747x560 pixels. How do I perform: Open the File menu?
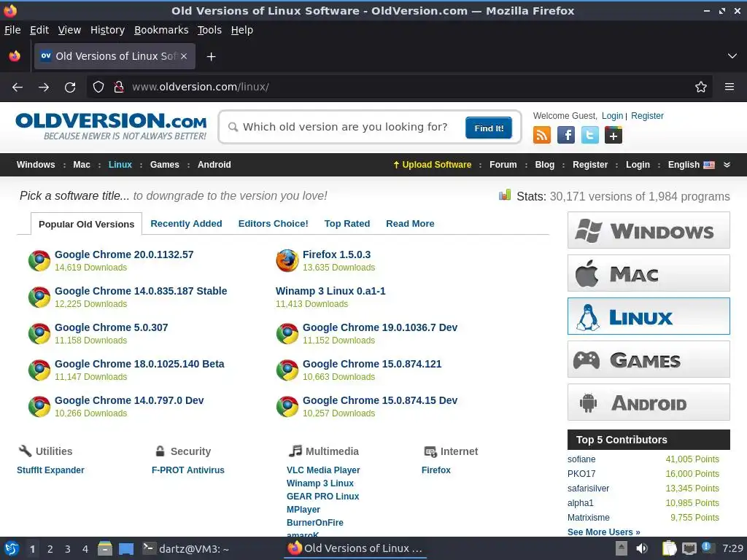(12, 30)
